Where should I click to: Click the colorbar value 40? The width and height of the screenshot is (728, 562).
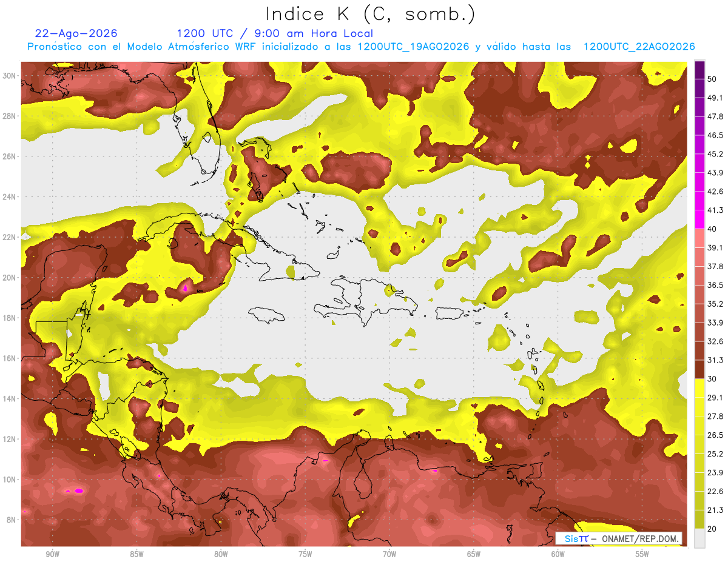712,229
